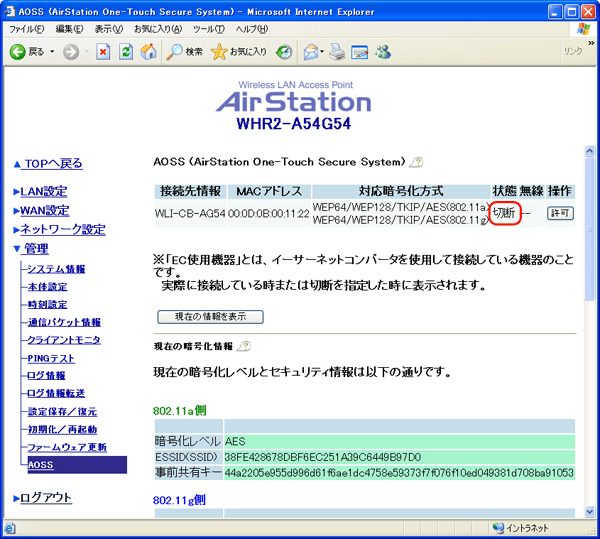The image size is (600, 539).
Task: Click the WLI-CB-AG54 device name cell
Action: click(x=190, y=213)
